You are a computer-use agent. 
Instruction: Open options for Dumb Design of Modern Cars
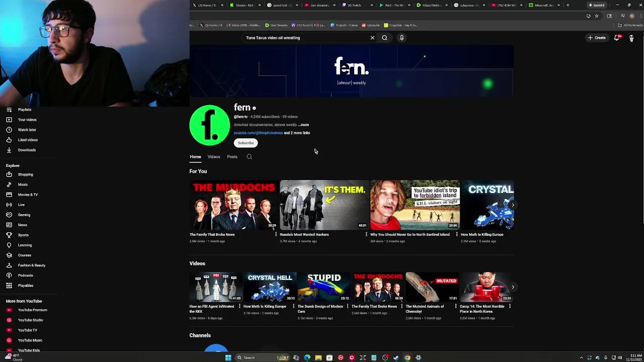point(348,306)
